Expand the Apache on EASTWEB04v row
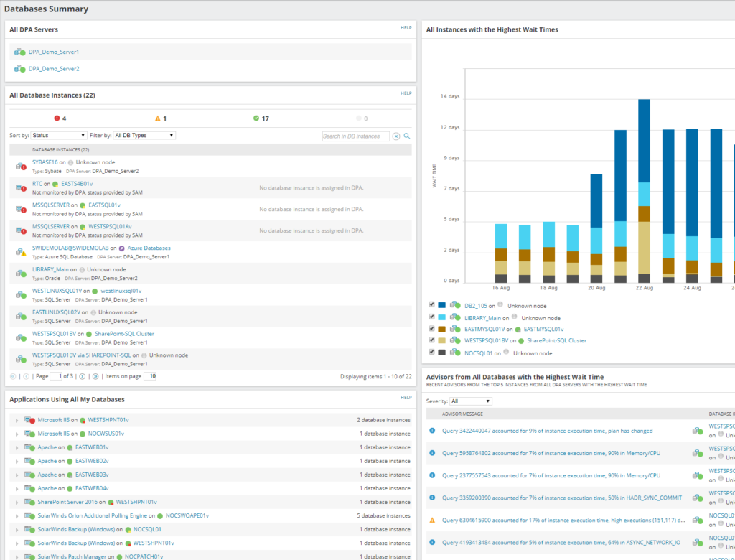This screenshot has width=735, height=560. [x=17, y=489]
